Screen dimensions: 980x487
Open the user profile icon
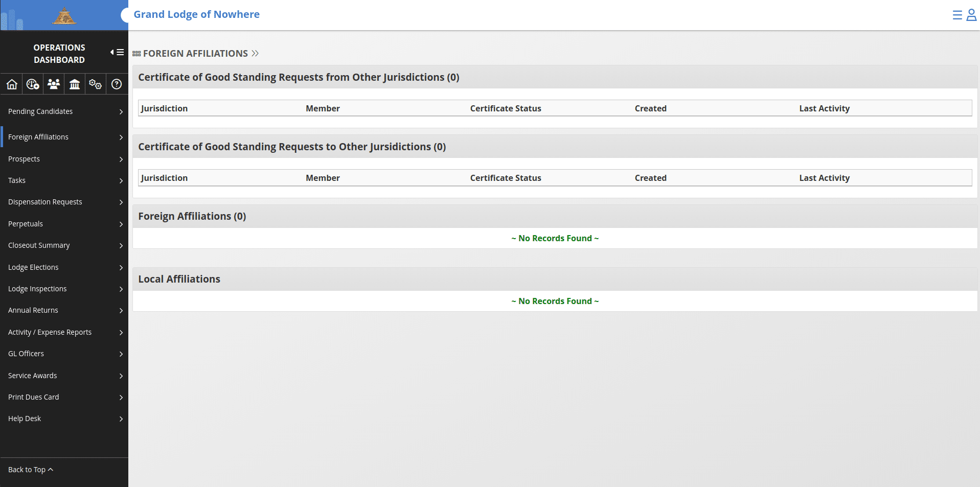pos(971,15)
